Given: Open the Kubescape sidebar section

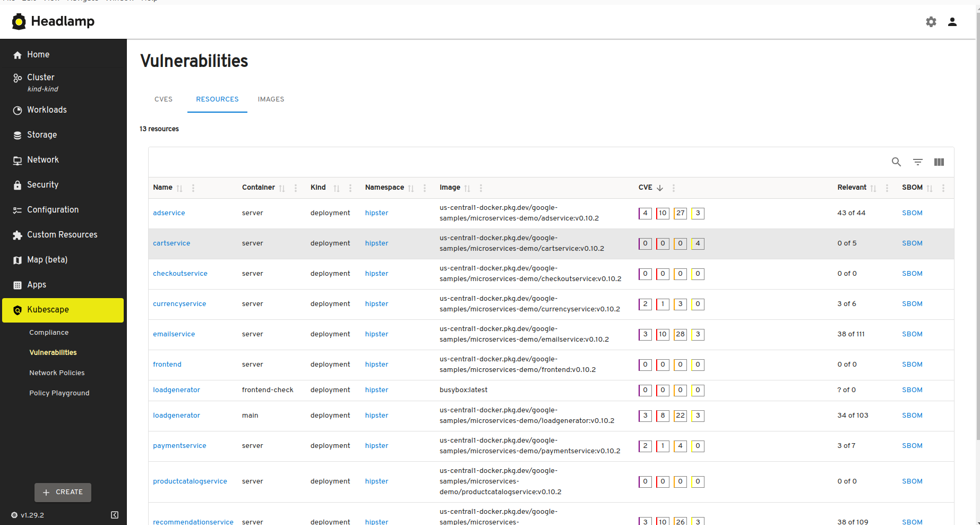Looking at the screenshot, I should (x=63, y=310).
